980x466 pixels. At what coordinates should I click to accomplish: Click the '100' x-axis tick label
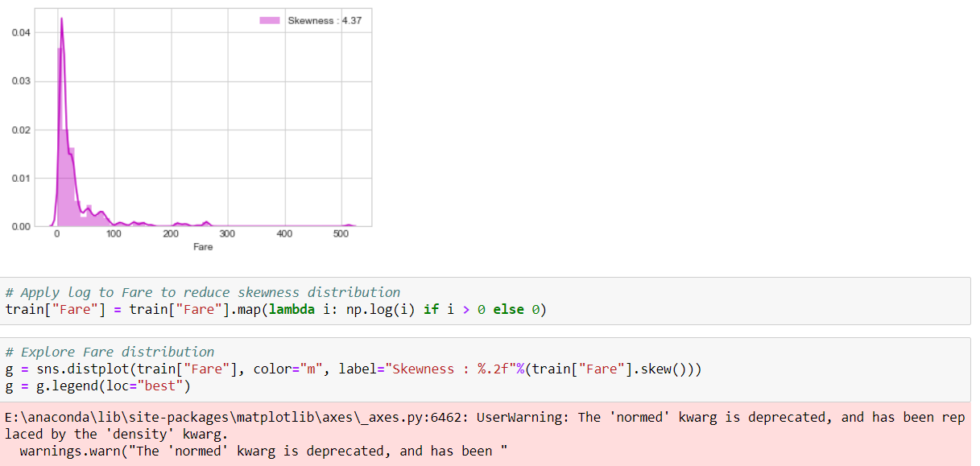114,233
